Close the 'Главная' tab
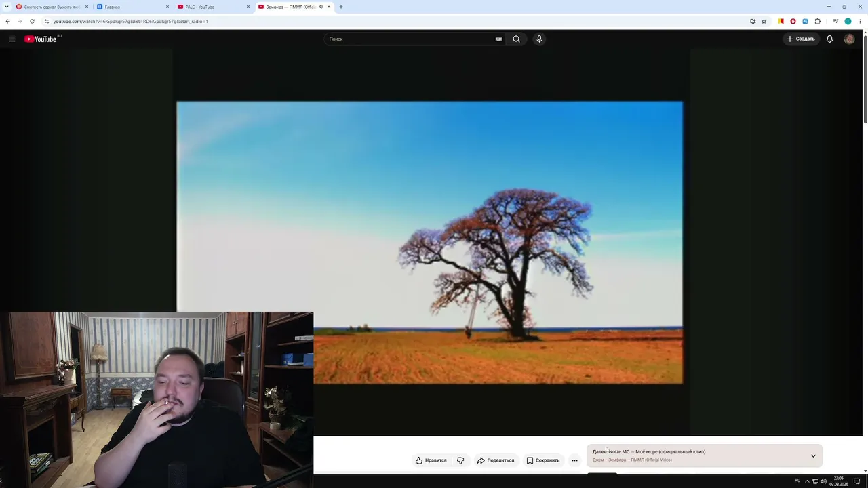 (167, 7)
